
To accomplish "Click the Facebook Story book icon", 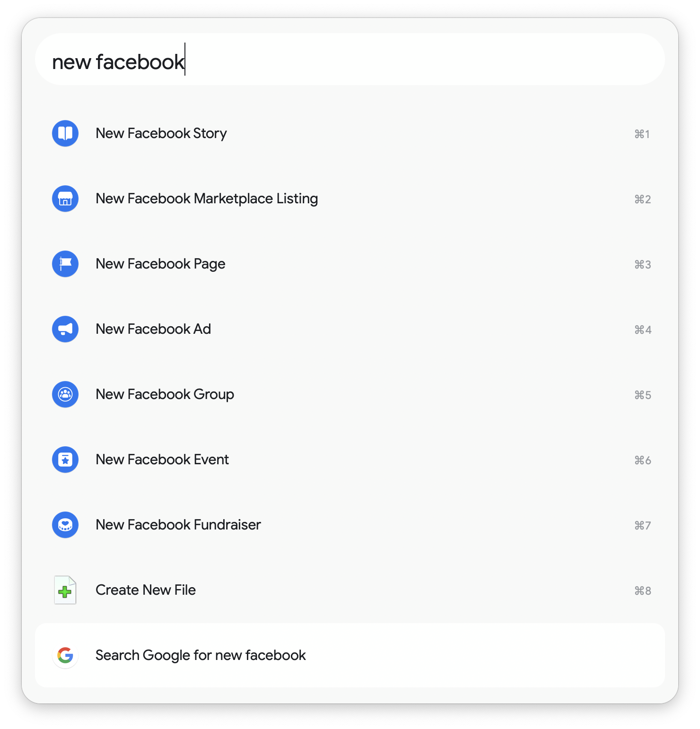I will pos(65,133).
